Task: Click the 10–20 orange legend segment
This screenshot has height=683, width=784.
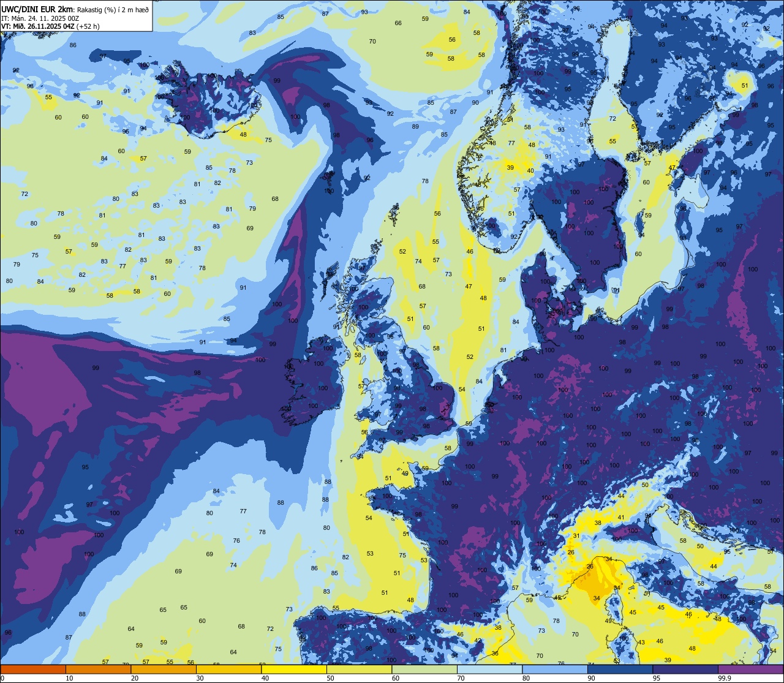Action: tap(98, 669)
